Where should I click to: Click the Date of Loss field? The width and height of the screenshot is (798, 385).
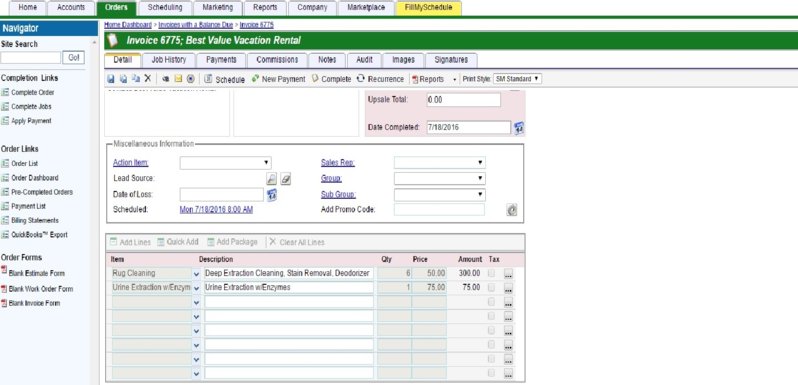tap(222, 195)
